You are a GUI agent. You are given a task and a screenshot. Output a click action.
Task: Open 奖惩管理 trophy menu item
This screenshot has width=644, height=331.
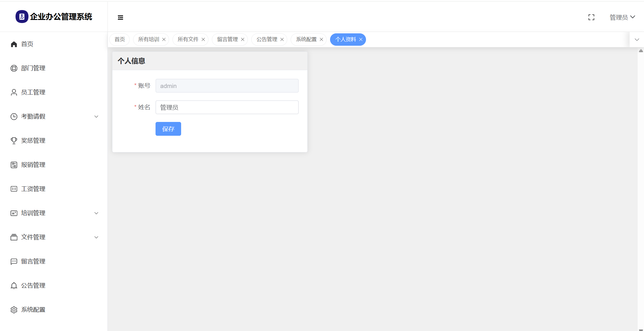point(33,141)
